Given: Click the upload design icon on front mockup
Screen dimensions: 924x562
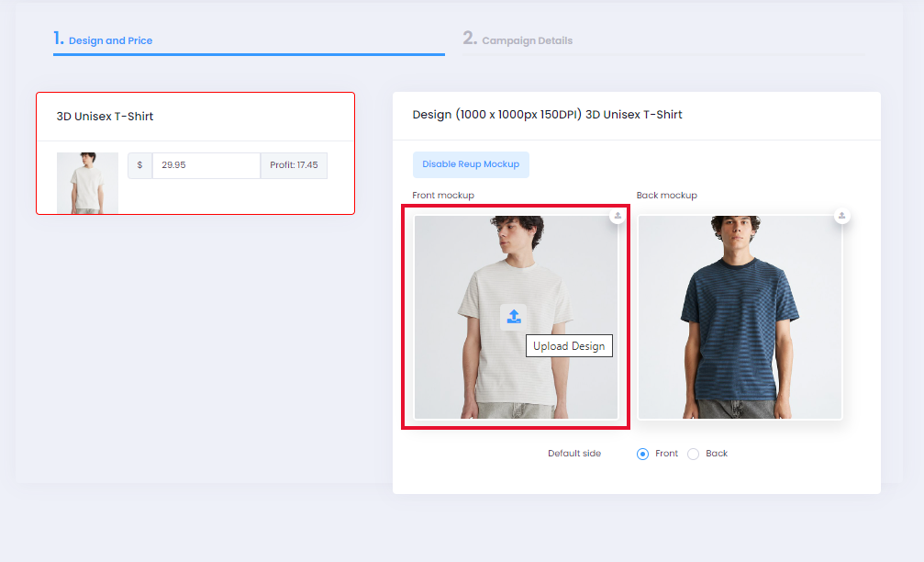Looking at the screenshot, I should tap(513, 317).
